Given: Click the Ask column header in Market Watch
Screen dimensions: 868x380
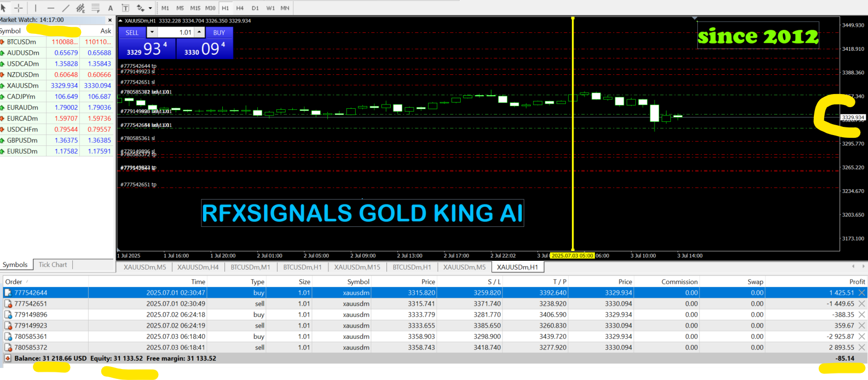Looking at the screenshot, I should coord(106,31).
